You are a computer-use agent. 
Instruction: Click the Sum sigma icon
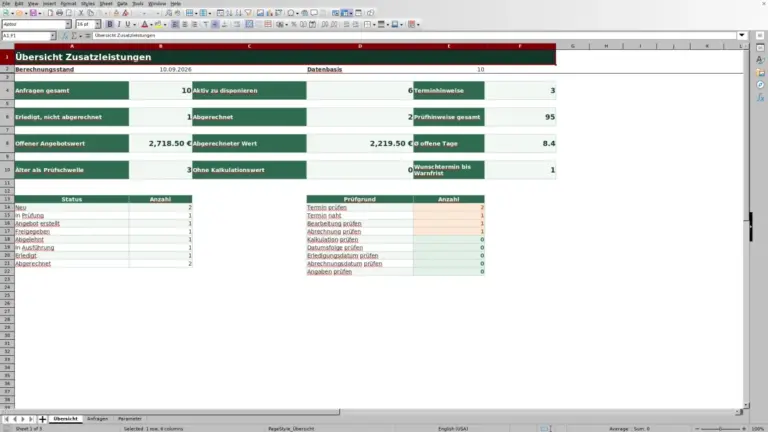point(74,36)
